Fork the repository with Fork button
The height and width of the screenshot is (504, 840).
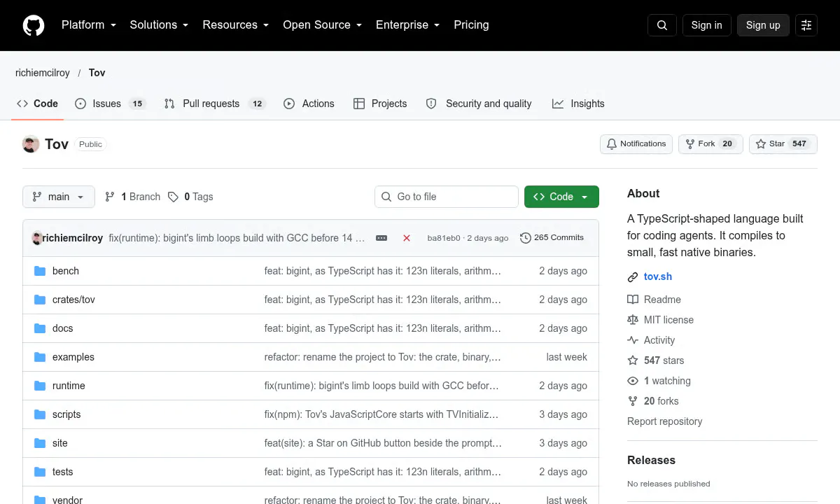[710, 144]
